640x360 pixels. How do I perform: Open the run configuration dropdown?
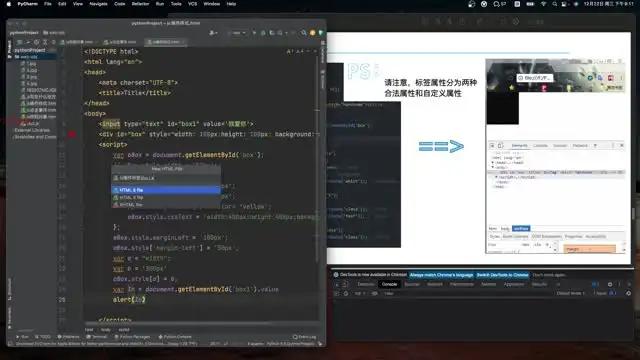point(237,33)
